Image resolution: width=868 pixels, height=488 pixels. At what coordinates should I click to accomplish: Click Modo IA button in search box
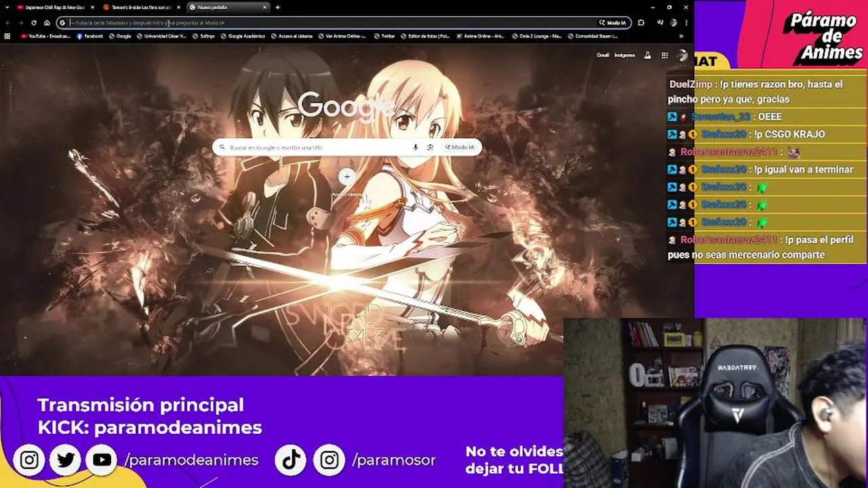460,147
